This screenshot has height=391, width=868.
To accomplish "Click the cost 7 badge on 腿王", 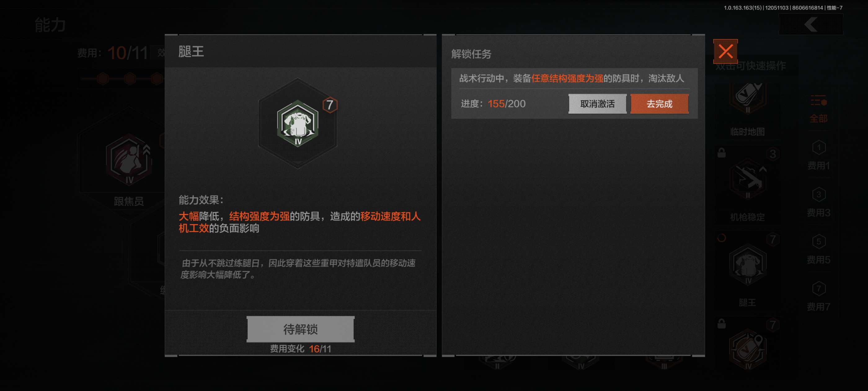I will [330, 105].
